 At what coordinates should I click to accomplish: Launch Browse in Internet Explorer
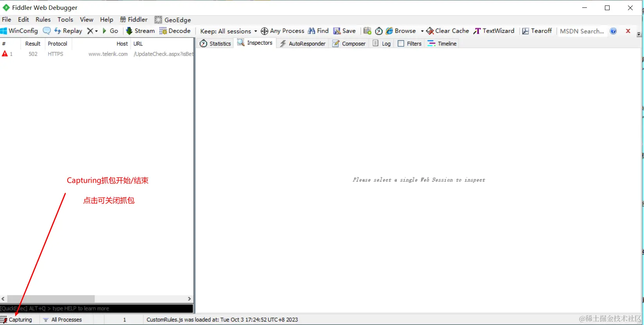(401, 31)
